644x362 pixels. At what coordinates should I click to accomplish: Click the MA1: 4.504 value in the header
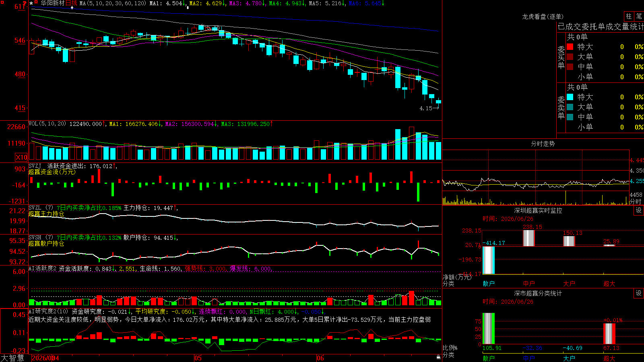pyautogui.click(x=166, y=3)
